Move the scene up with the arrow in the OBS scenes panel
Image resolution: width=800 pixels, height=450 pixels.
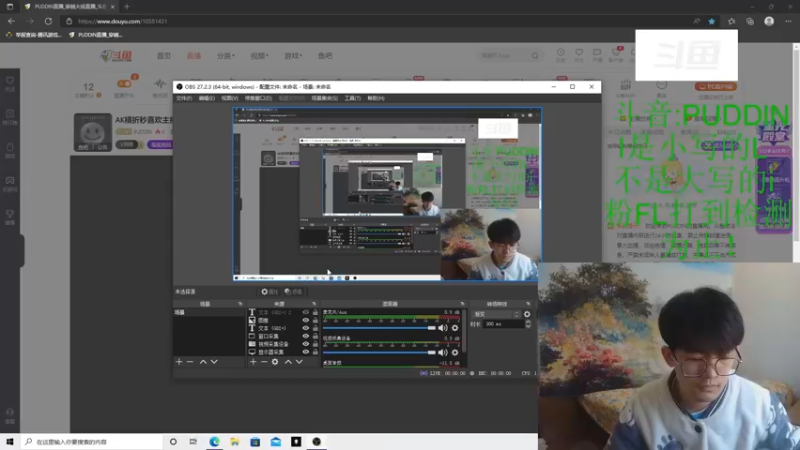203,362
